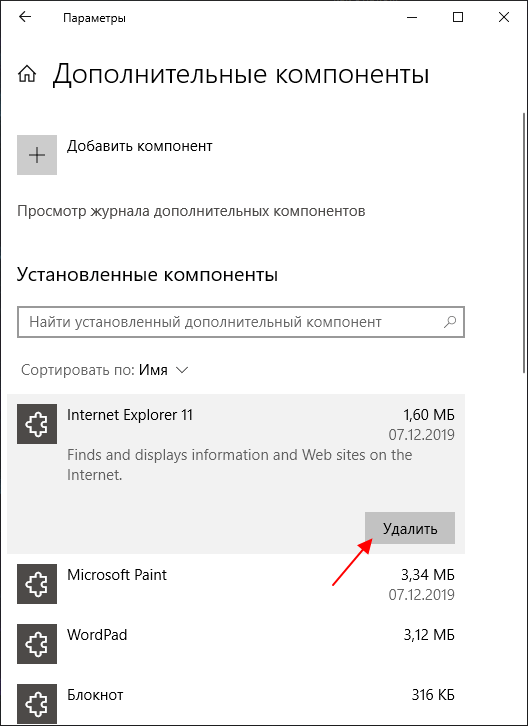Expand the Microsoft Paint entry

(236, 584)
